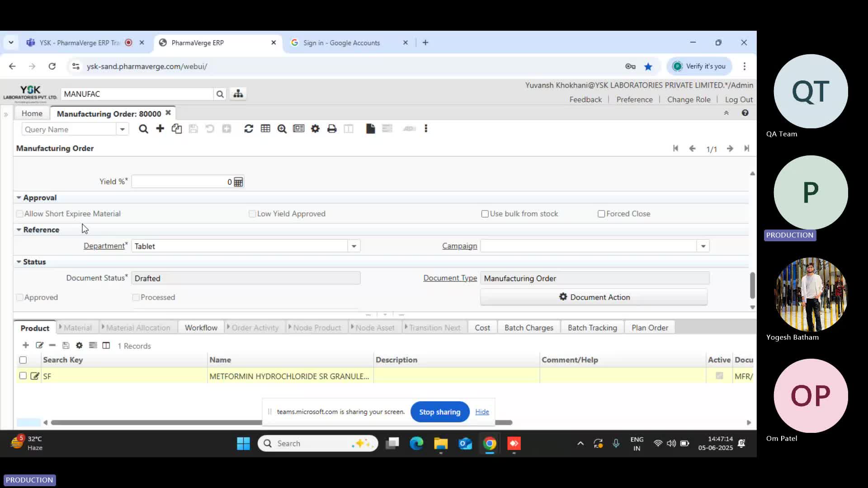This screenshot has height=488, width=868.
Task: Toggle the Processed checkbox
Action: tap(136, 297)
